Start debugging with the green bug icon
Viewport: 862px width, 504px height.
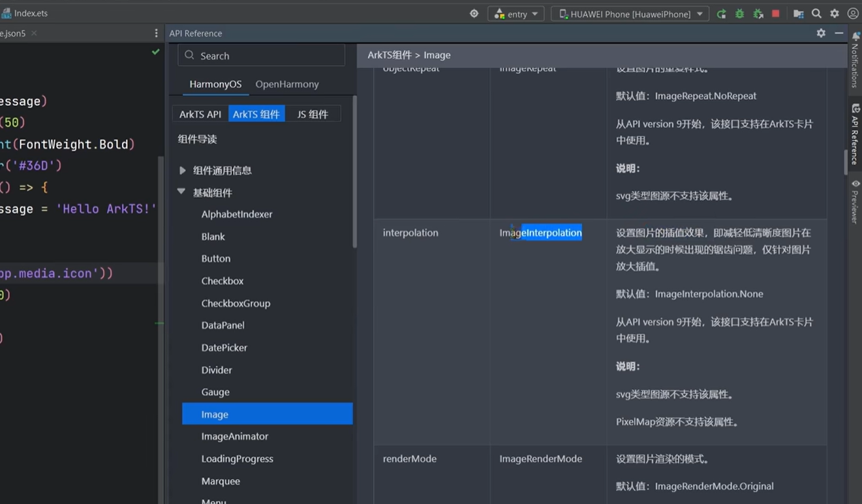(739, 14)
